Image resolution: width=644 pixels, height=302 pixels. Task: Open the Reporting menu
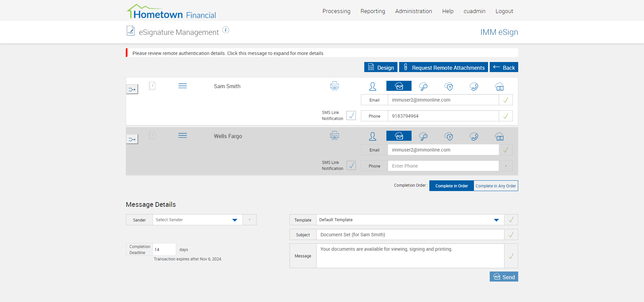[373, 11]
